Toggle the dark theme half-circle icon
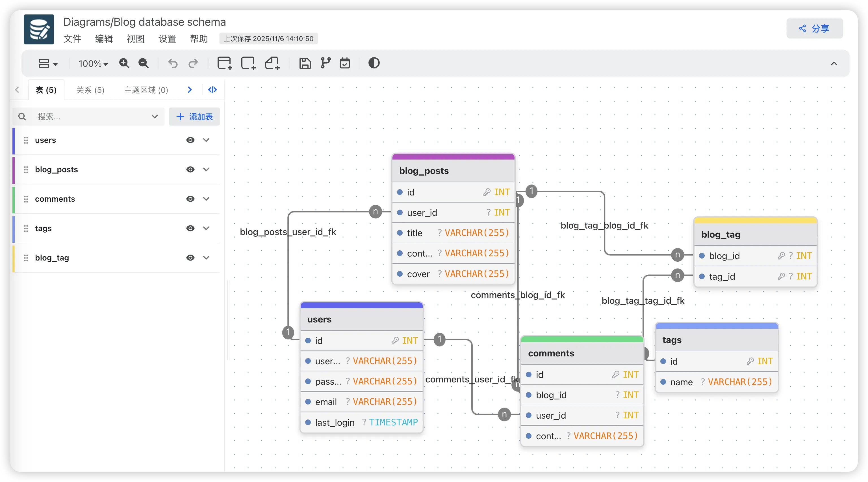Image resolution: width=868 pixels, height=482 pixels. coord(374,63)
